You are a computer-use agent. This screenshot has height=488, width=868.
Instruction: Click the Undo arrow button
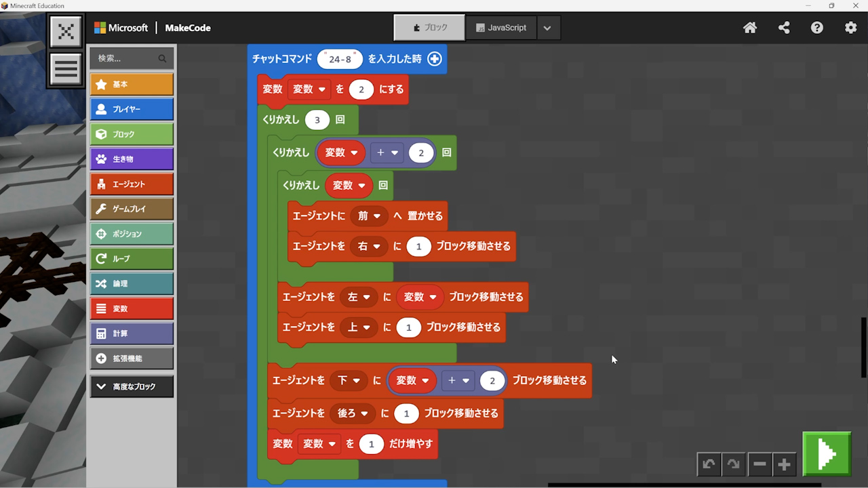709,464
